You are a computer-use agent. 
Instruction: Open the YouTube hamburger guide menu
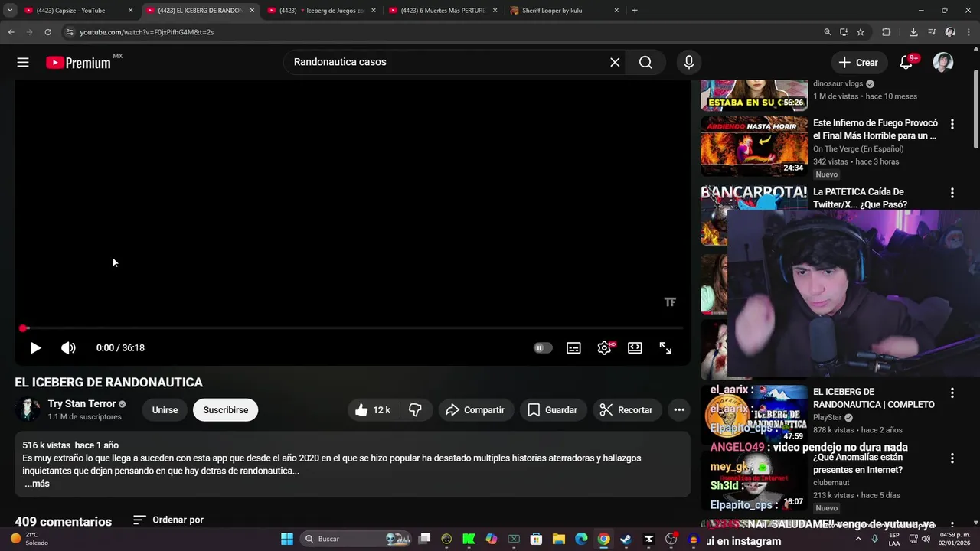click(23, 63)
